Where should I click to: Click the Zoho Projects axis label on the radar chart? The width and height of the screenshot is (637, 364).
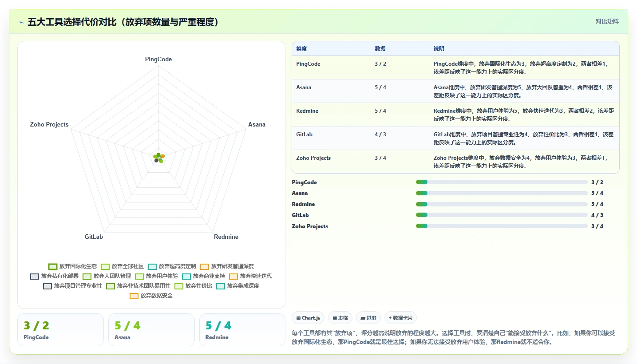(49, 125)
